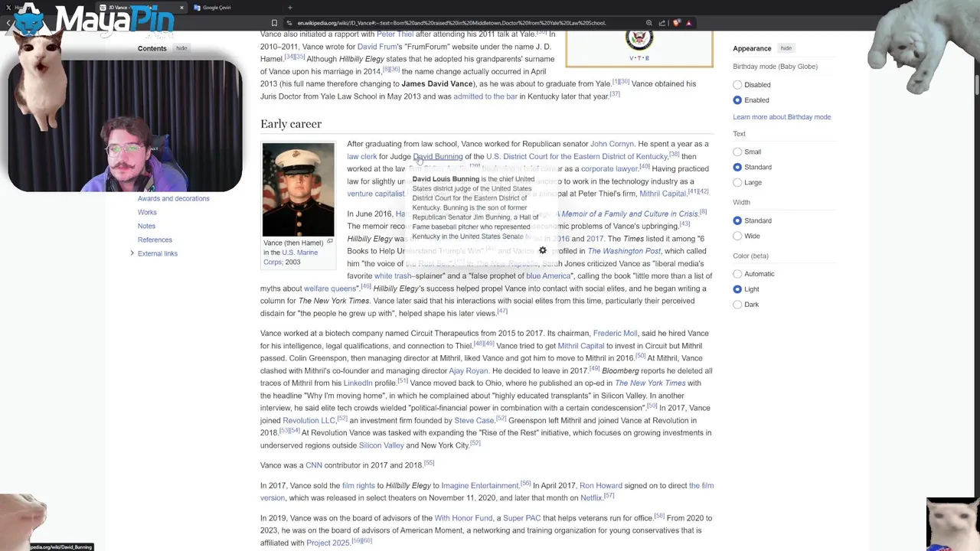
Task: Open site settings icon in address bar
Action: pyautogui.click(x=289, y=23)
